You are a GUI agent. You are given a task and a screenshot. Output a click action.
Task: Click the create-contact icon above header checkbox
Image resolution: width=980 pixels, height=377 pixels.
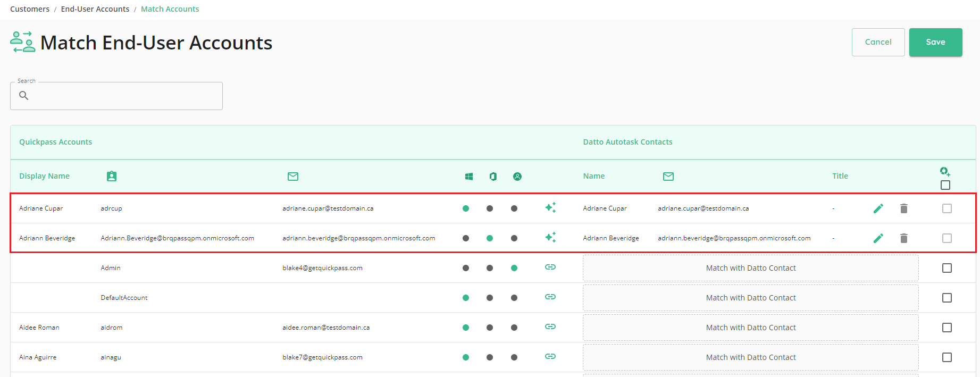pos(945,171)
